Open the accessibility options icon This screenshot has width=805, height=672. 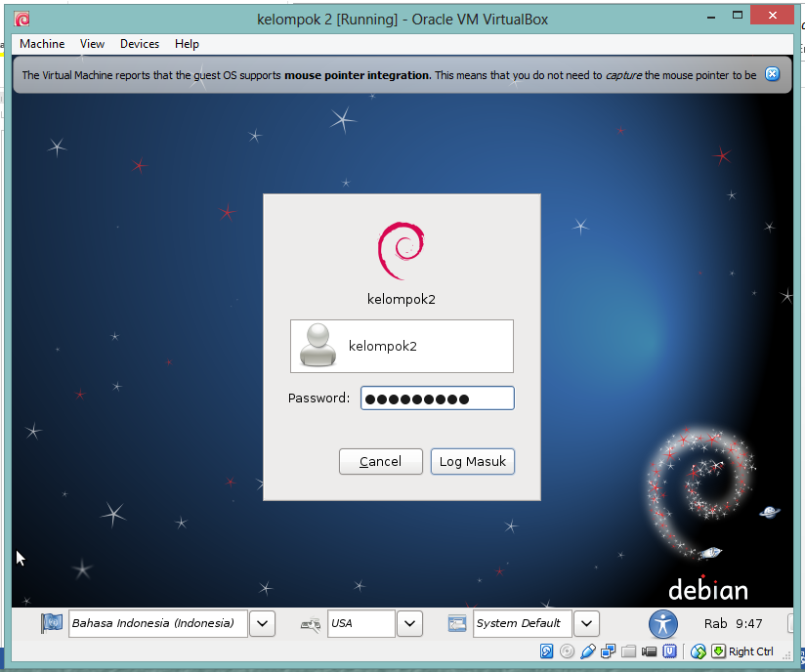coord(662,623)
